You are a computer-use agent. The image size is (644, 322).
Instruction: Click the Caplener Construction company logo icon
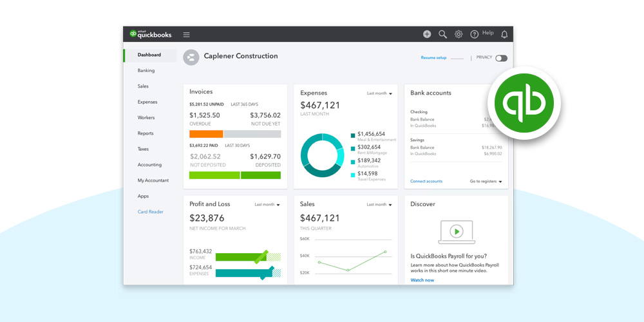pos(191,57)
